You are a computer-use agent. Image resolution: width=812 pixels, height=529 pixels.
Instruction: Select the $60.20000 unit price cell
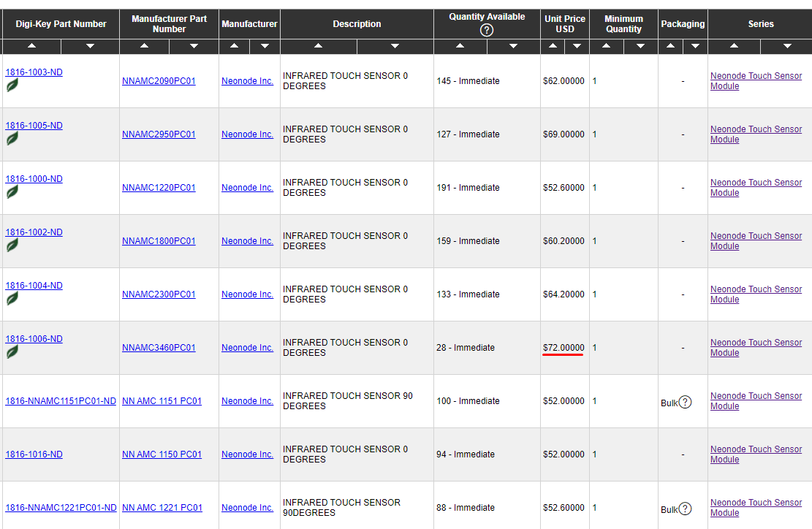564,240
